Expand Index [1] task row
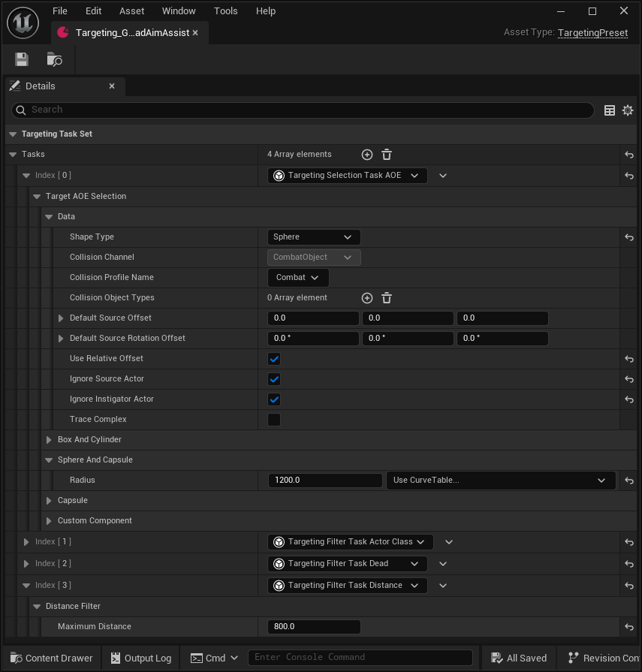Screen dimensions: 642x672 tap(26, 542)
